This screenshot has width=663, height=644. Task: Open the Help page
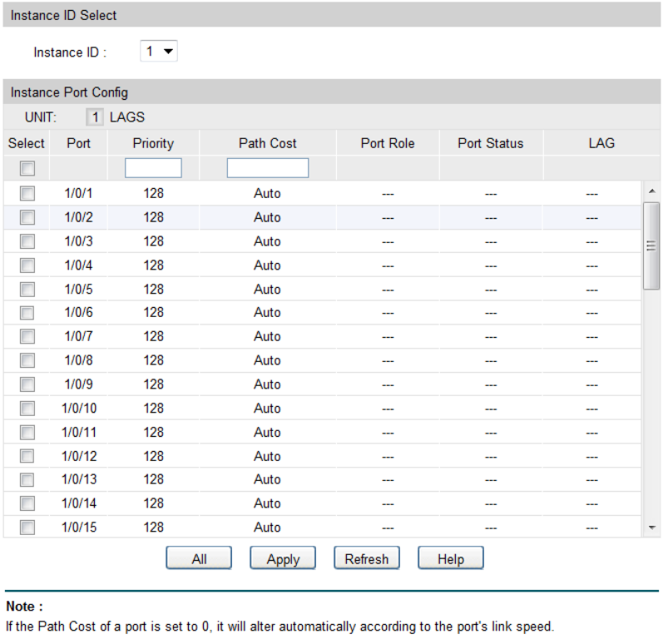pos(450,559)
